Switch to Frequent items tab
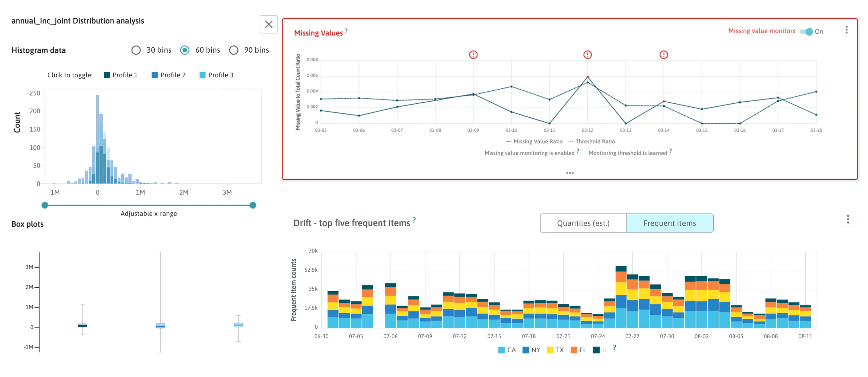 (669, 223)
